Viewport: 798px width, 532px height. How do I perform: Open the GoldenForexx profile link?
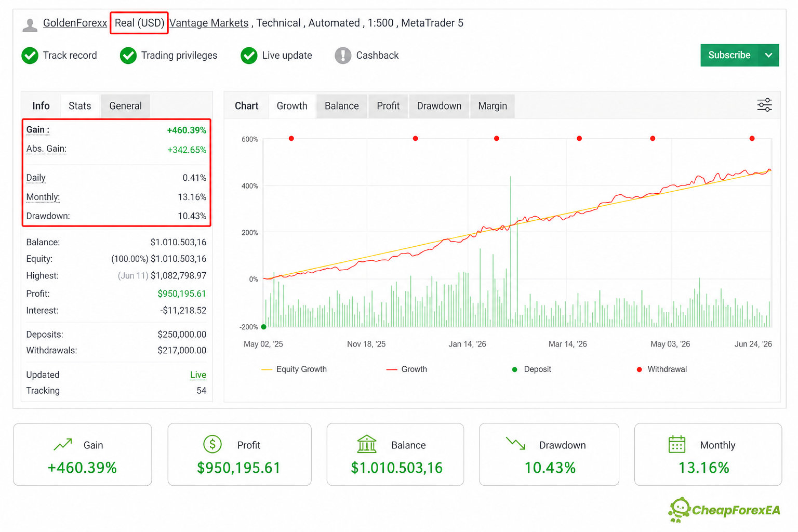click(x=75, y=23)
